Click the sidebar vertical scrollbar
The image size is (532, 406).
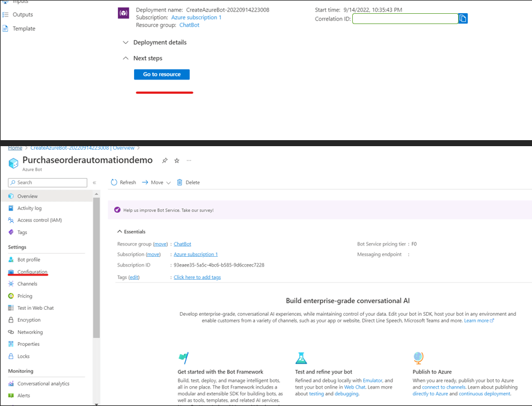pos(96,268)
